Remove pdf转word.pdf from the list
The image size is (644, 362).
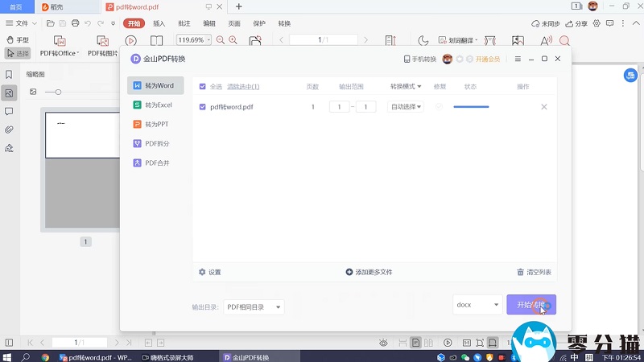click(544, 107)
